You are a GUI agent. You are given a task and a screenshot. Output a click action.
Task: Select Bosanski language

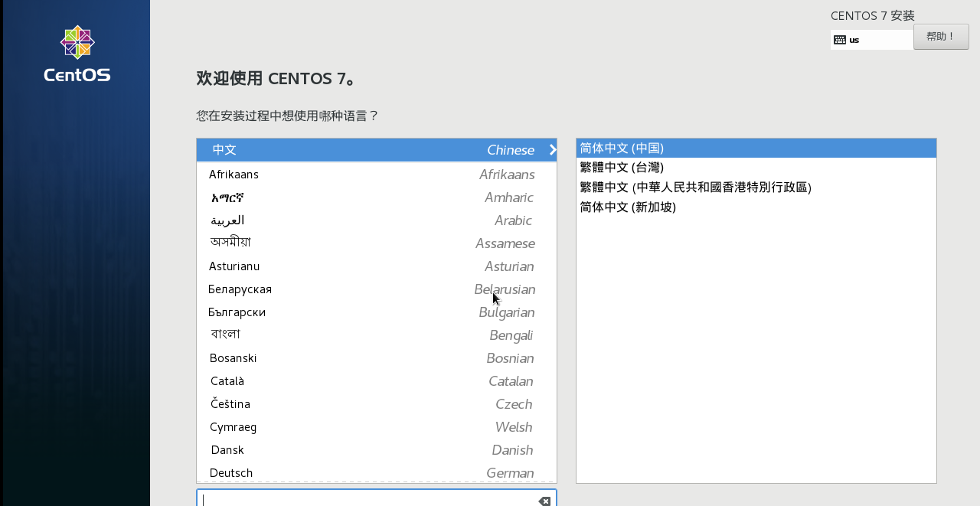pyautogui.click(x=377, y=358)
